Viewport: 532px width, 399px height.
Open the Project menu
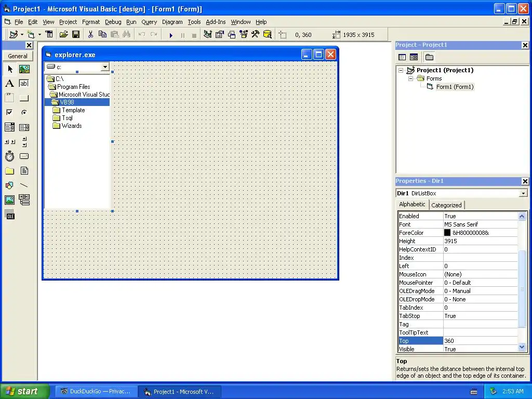pyautogui.click(x=68, y=22)
